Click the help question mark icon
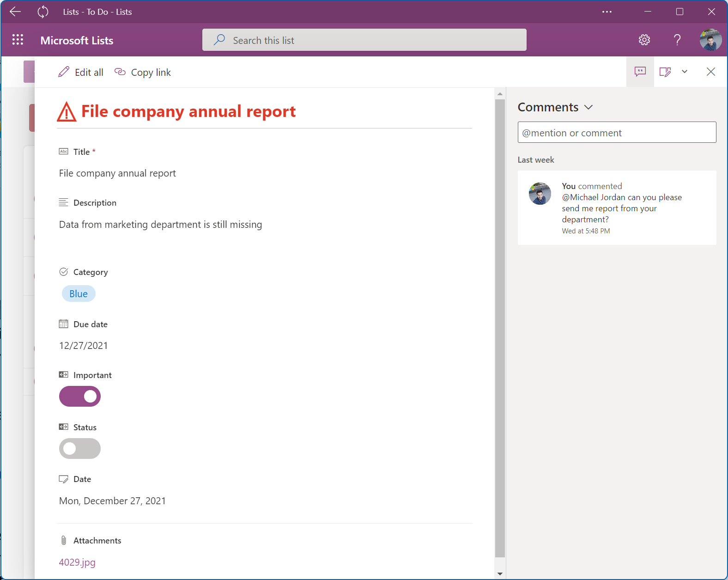 pos(677,40)
